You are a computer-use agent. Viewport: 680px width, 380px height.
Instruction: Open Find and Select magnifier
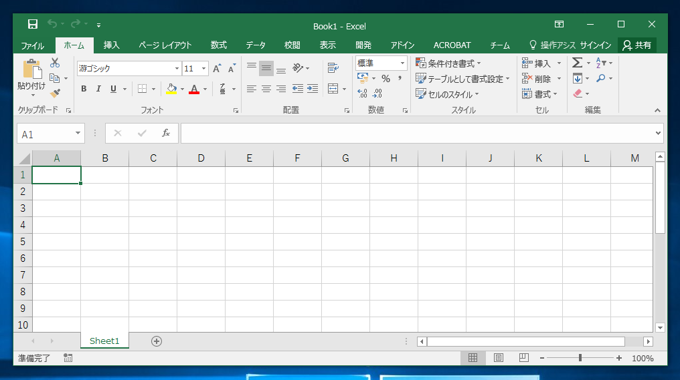[601, 79]
